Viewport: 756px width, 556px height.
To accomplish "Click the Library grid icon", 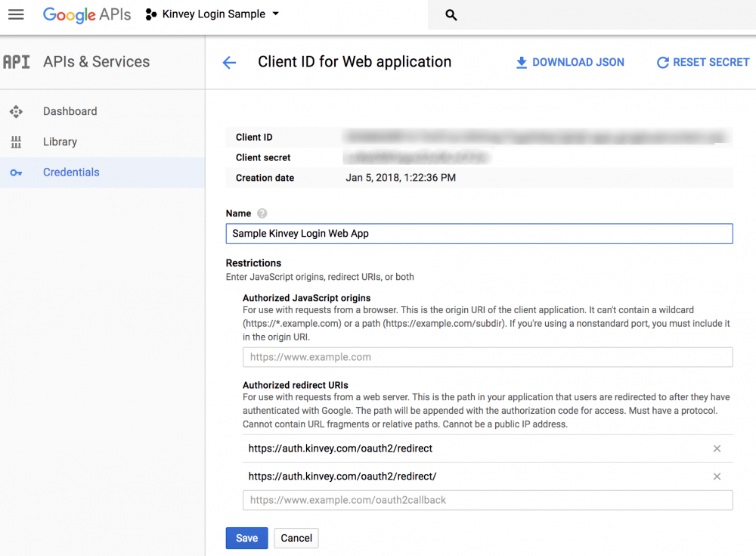I will (x=16, y=141).
